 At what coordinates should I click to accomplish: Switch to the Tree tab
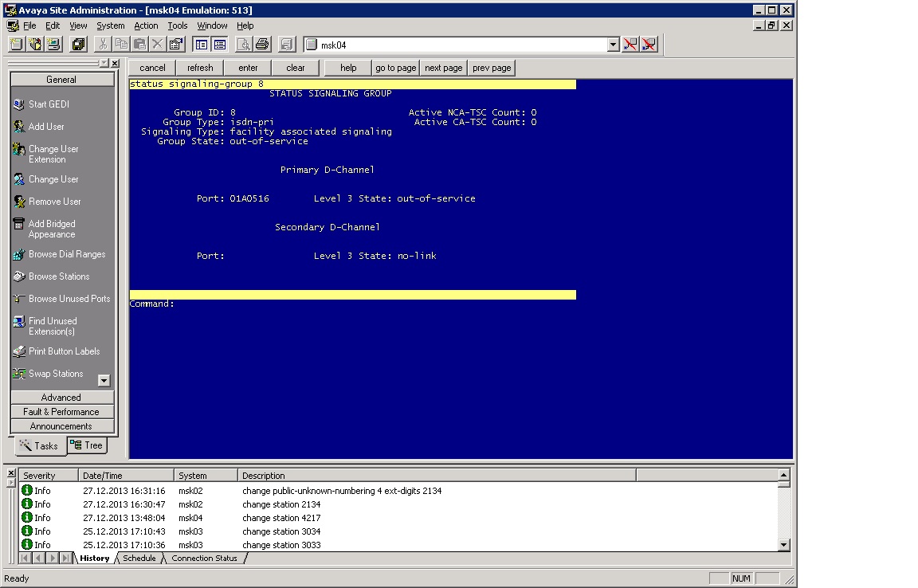click(x=87, y=445)
